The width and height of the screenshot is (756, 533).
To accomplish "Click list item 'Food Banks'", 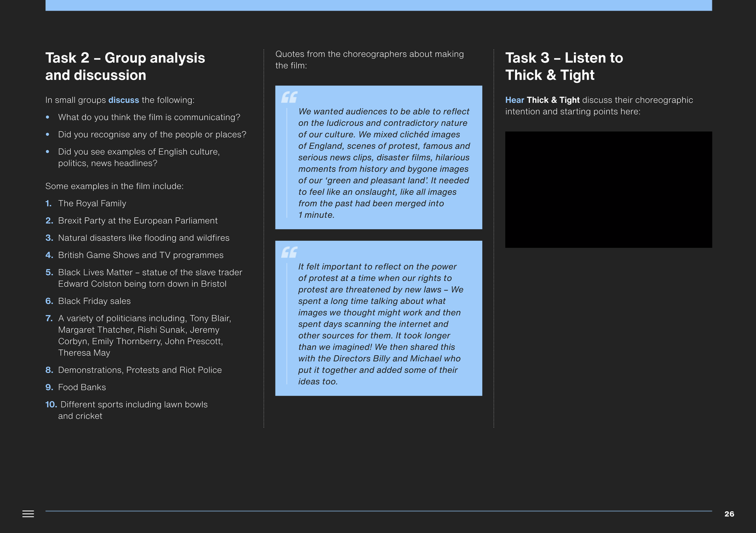I will click(x=82, y=387).
